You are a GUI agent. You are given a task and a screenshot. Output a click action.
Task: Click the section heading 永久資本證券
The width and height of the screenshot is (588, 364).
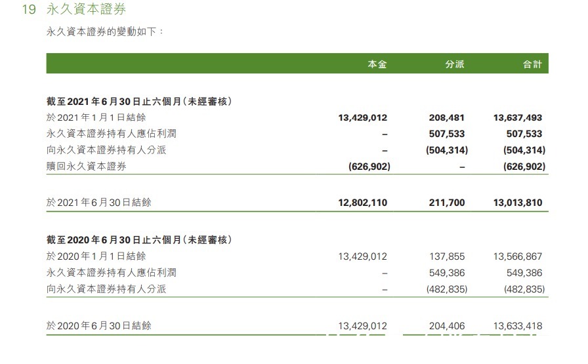click(x=86, y=9)
